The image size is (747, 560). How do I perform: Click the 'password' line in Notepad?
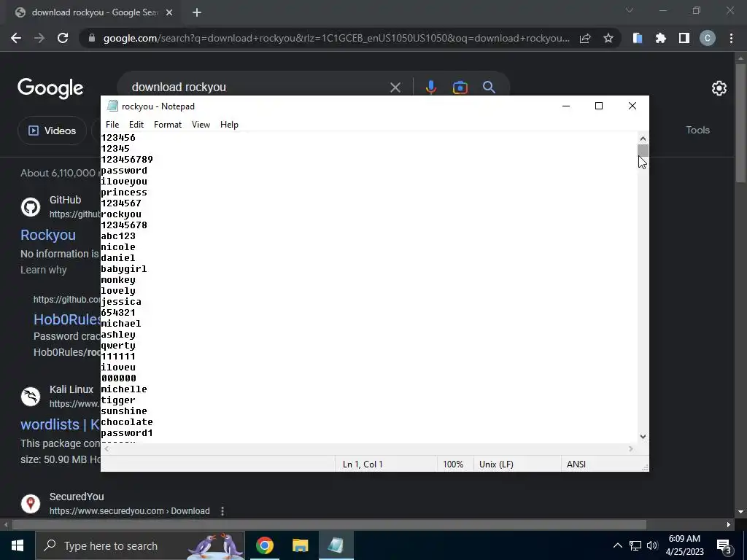[124, 171]
